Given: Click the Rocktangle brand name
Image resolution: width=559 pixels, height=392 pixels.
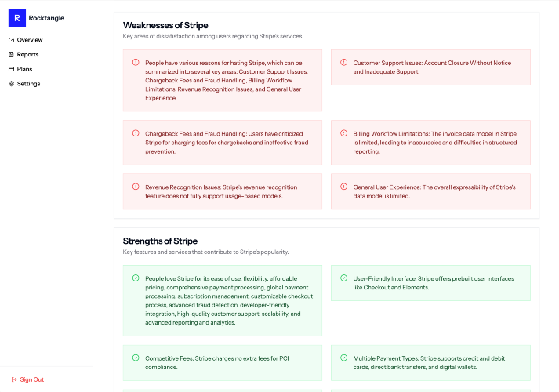Looking at the screenshot, I should click(x=46, y=18).
